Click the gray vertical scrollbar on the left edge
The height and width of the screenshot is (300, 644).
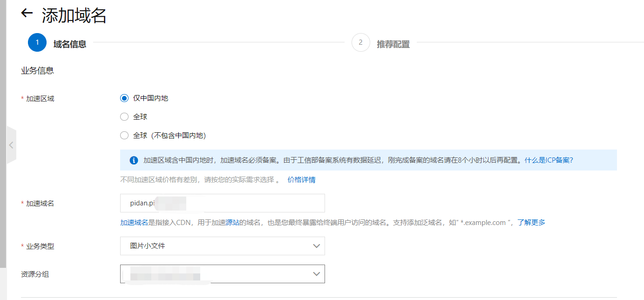[x=3, y=140]
